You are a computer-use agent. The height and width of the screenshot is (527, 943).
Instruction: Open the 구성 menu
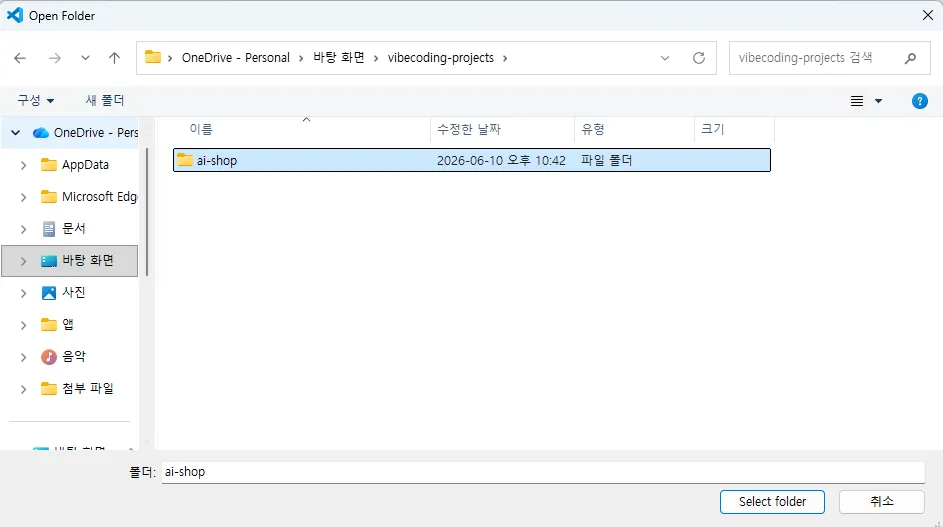pos(35,100)
